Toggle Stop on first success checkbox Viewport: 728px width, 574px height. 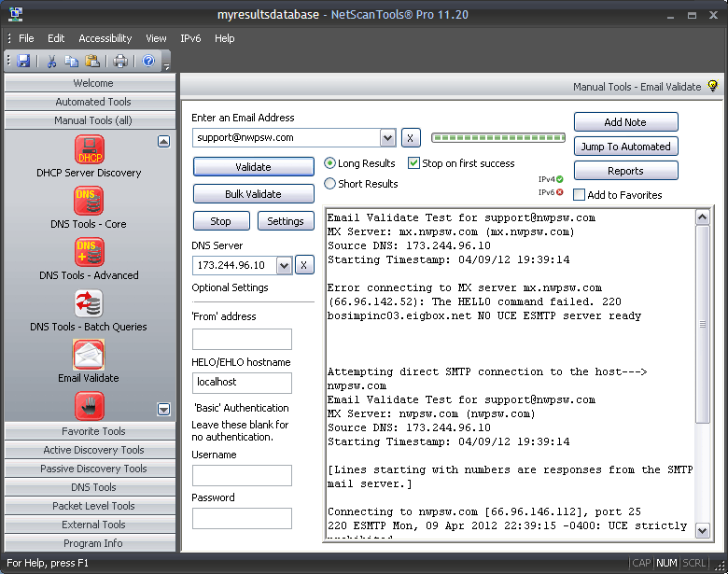[x=413, y=163]
